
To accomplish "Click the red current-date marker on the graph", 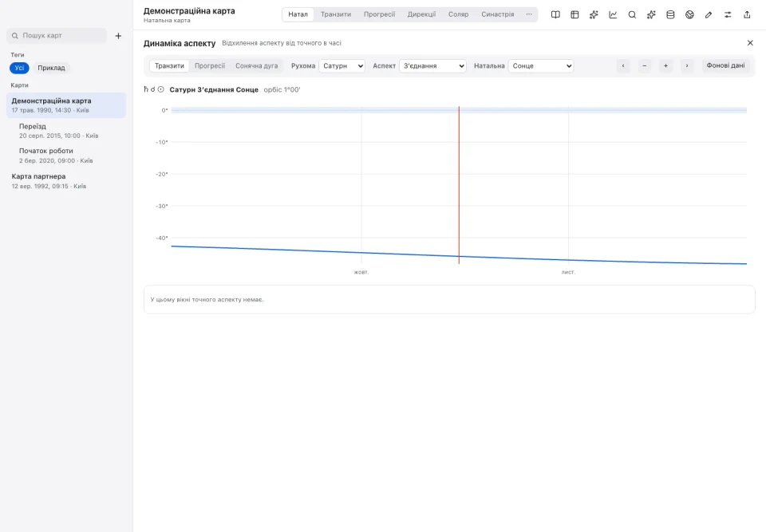I will coord(459,185).
